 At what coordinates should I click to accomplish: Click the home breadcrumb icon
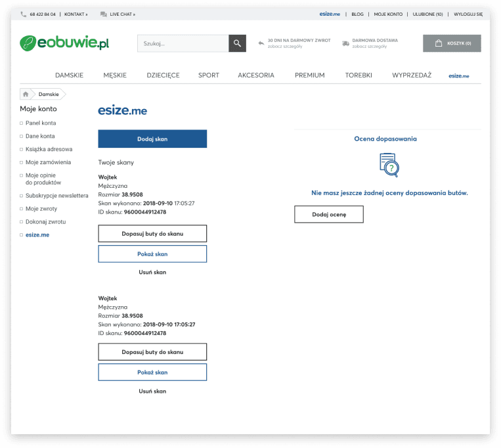[26, 94]
